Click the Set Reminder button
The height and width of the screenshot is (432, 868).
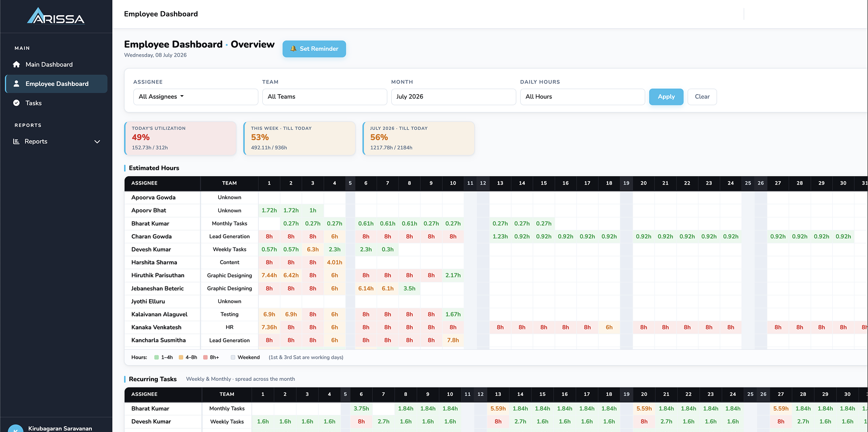314,49
